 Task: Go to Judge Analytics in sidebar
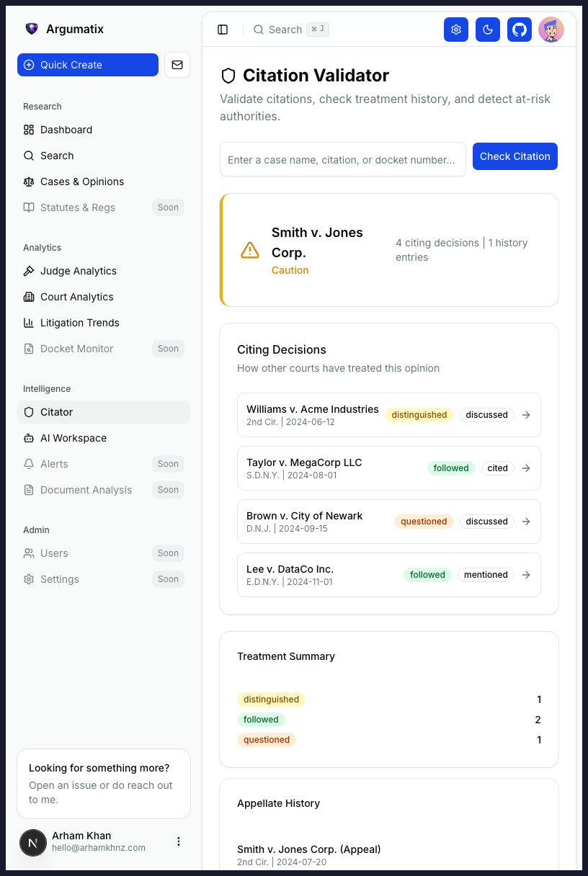(78, 271)
